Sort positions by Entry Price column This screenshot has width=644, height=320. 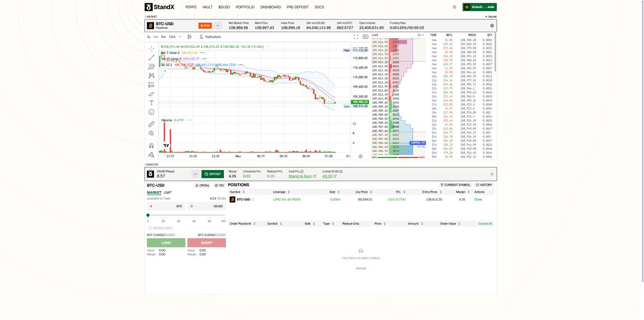point(433,192)
